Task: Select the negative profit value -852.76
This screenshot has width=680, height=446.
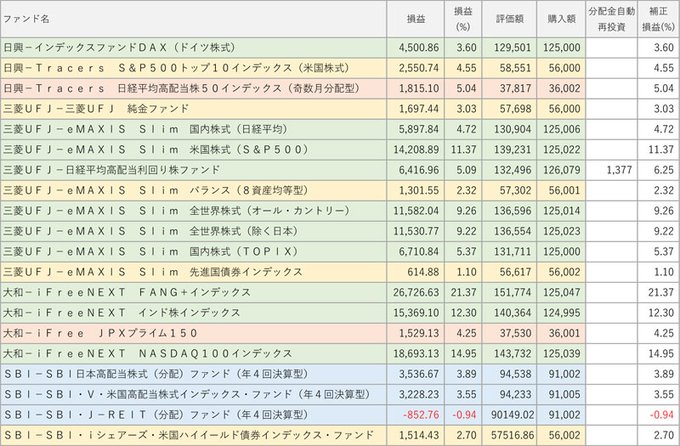Action: coord(421,415)
